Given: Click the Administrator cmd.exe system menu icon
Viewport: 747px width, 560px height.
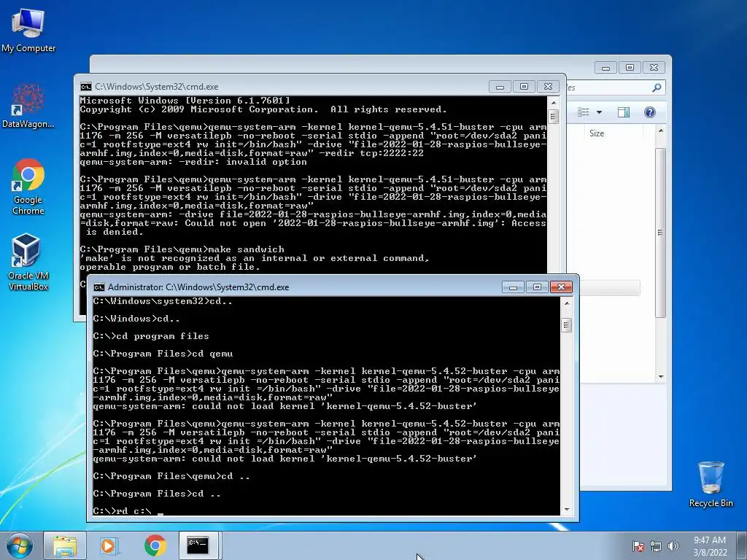Looking at the screenshot, I should 99,287.
